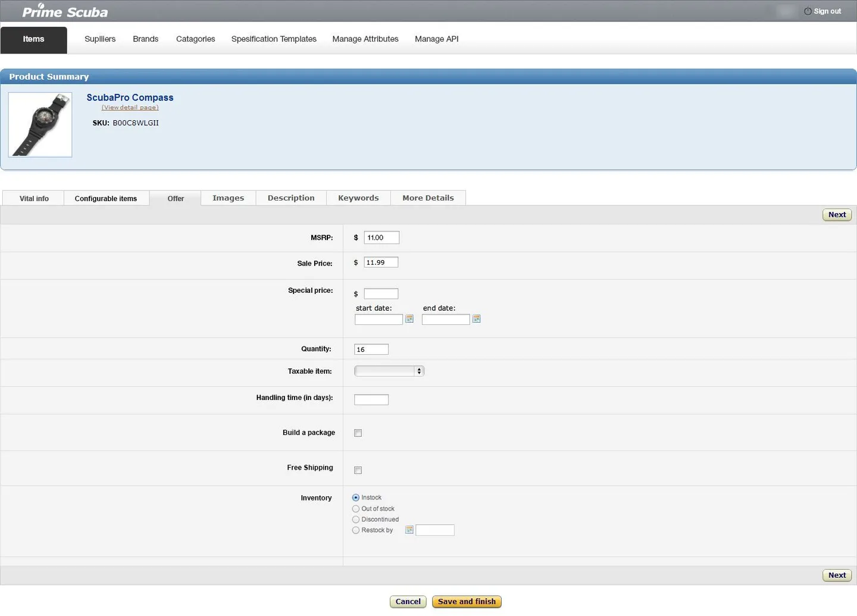
Task: Click the top Next button
Action: (837, 215)
